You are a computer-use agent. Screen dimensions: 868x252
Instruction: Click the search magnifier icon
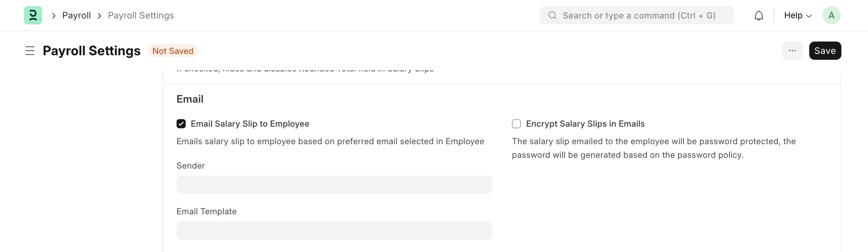click(552, 15)
